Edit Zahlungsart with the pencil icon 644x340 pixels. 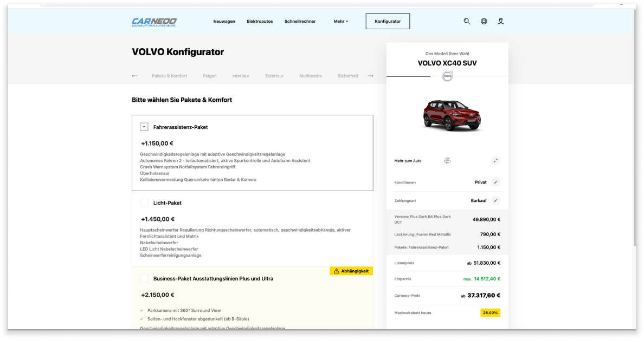click(x=495, y=200)
